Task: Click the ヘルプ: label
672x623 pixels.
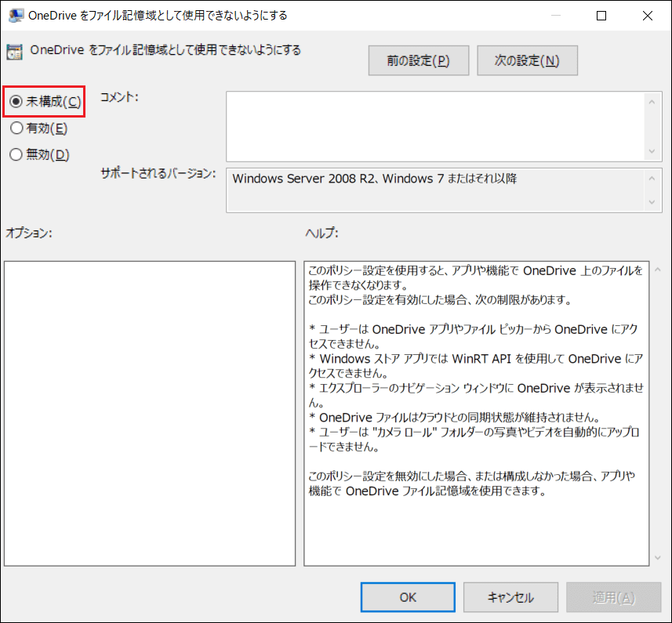Action: click(321, 233)
